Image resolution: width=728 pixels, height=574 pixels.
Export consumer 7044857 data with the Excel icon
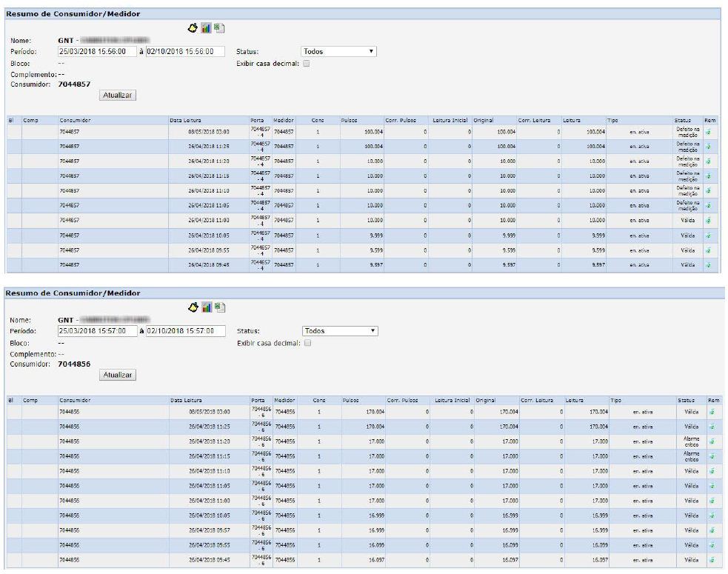click(219, 27)
